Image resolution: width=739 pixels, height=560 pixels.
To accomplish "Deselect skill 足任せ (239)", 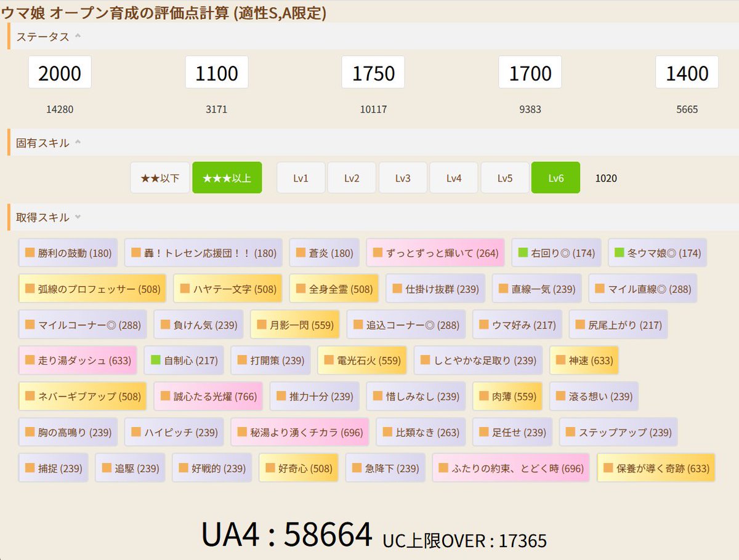I will pos(513,431).
